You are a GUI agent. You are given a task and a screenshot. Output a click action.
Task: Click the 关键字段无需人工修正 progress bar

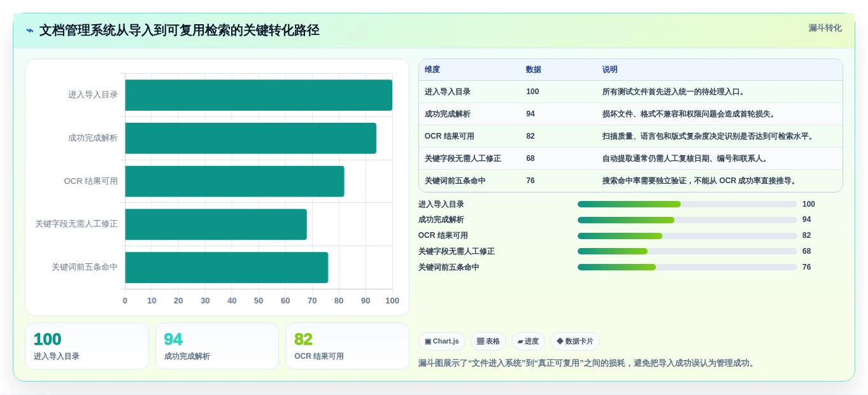point(687,251)
